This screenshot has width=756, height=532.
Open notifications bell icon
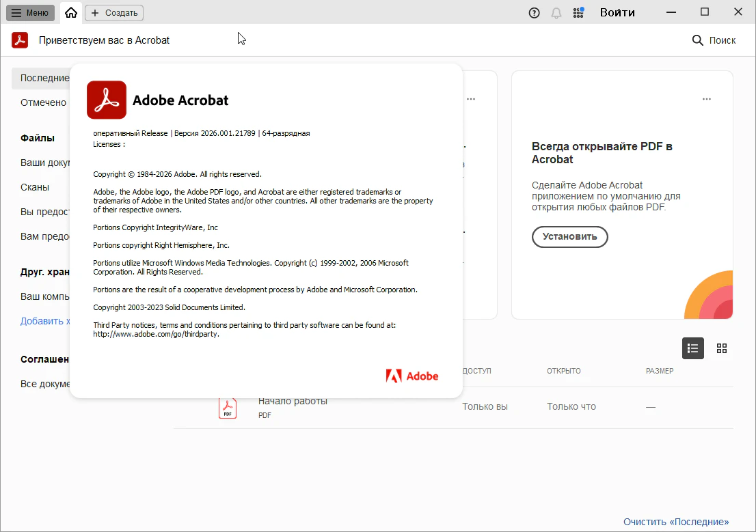coord(556,13)
